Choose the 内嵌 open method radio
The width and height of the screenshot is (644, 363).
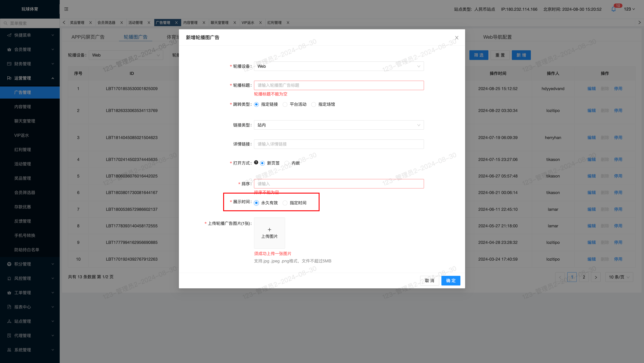[287, 163]
